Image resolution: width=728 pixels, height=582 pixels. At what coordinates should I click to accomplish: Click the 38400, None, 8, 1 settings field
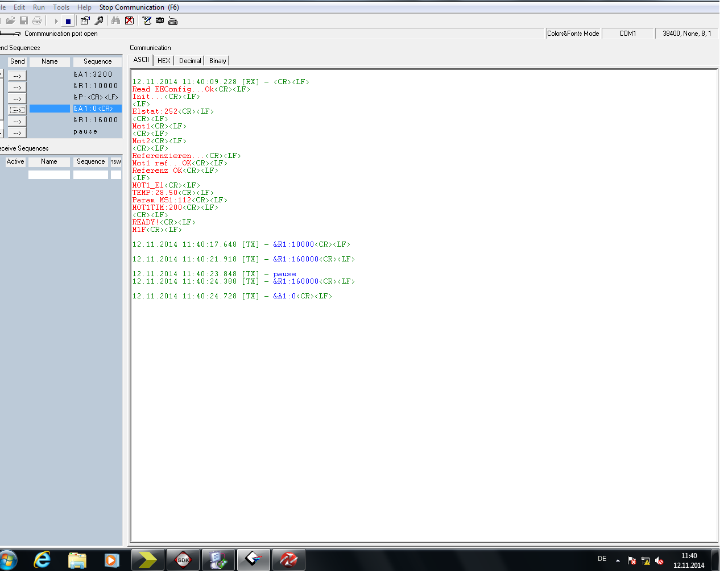coord(686,34)
